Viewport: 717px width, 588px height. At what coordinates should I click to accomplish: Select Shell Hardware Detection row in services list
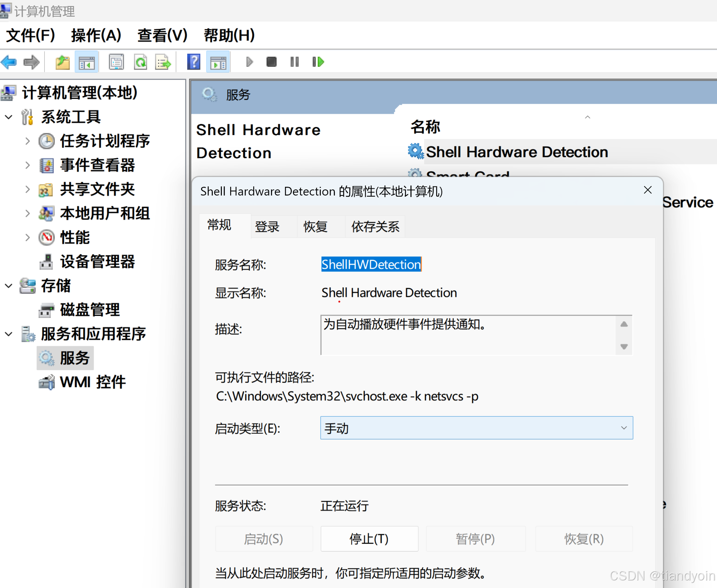[x=562, y=152]
